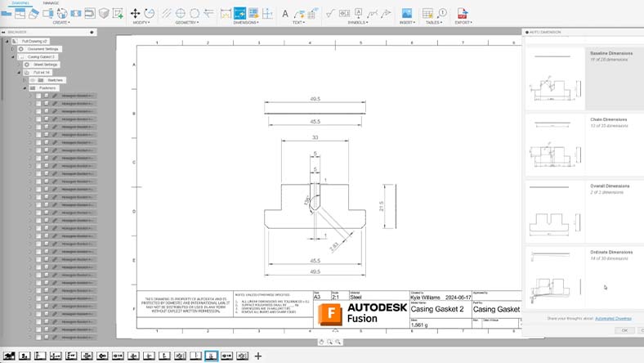Toggle checkbox of second Hexagon fastener item
The height and width of the screenshot is (363, 644).
pos(38,104)
